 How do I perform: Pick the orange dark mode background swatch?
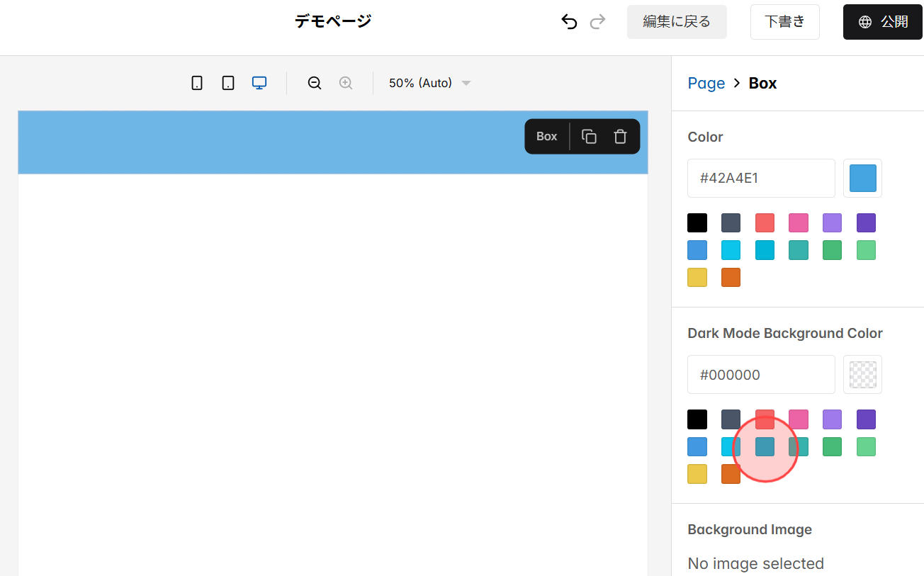click(731, 474)
